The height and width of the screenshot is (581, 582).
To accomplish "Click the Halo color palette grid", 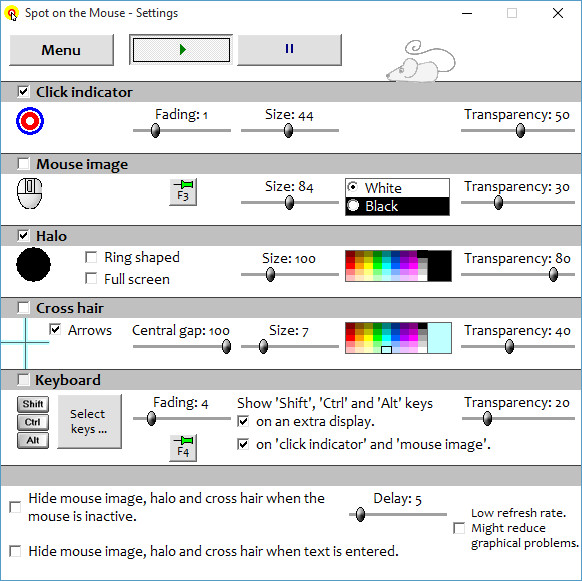I will pos(386,266).
